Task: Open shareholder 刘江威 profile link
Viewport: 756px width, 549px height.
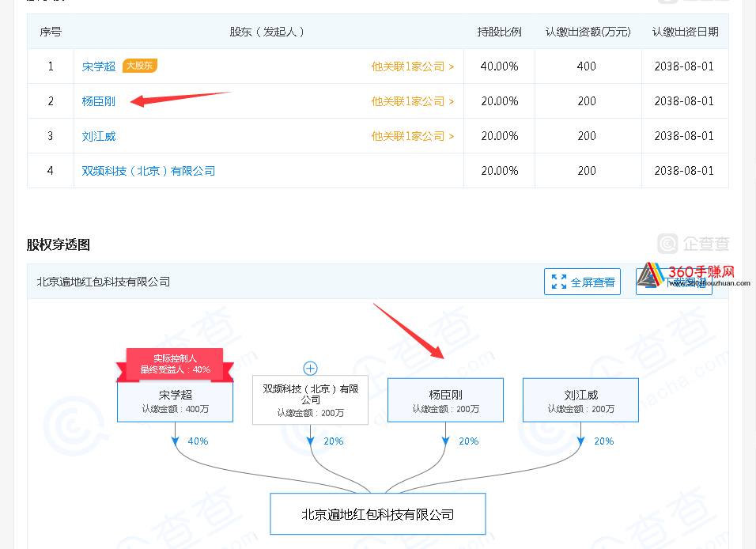Action: pyautogui.click(x=98, y=136)
